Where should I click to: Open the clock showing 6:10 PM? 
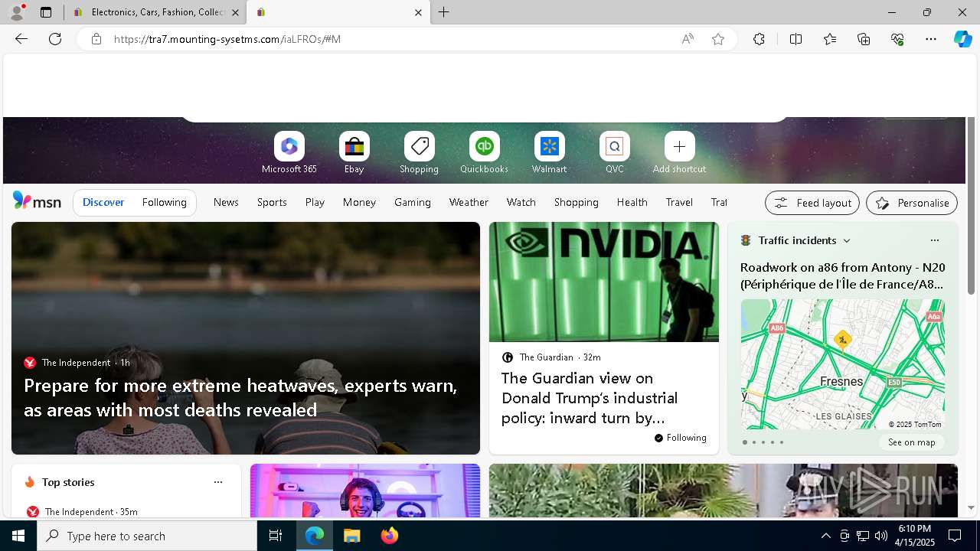click(x=915, y=536)
